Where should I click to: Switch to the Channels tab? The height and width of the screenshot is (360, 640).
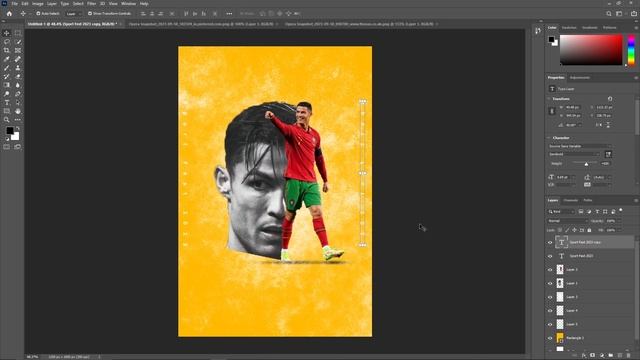tap(570, 200)
